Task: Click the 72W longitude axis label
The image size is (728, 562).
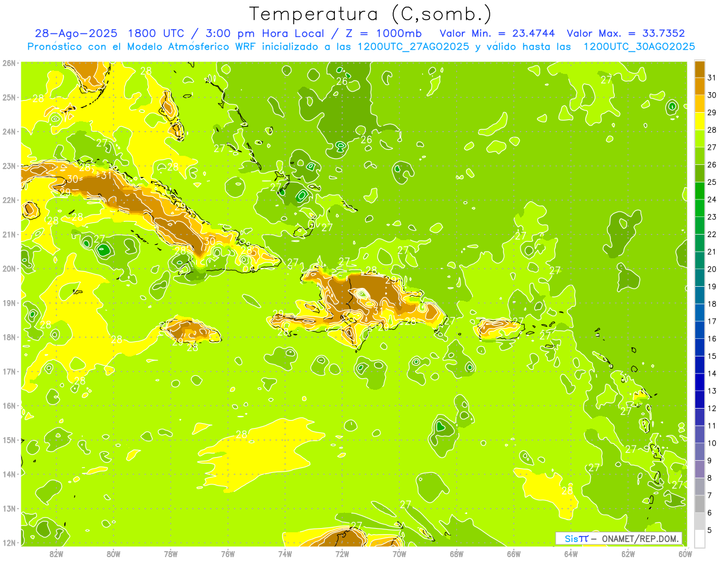Action: point(342,554)
